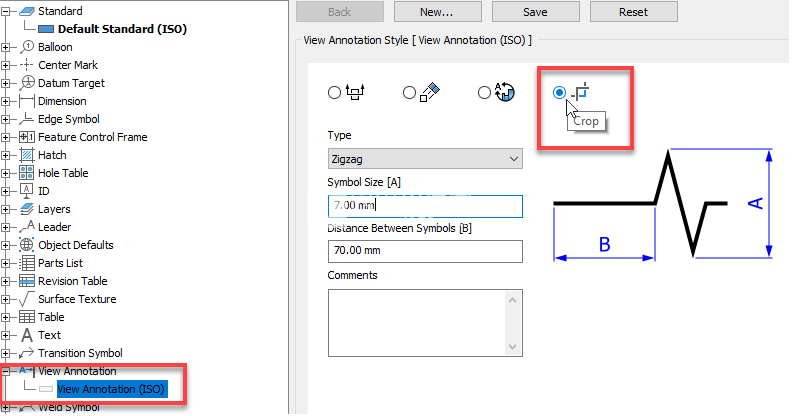Collapse the Standard tree node
This screenshot has height=416, width=794.
pos(6,12)
